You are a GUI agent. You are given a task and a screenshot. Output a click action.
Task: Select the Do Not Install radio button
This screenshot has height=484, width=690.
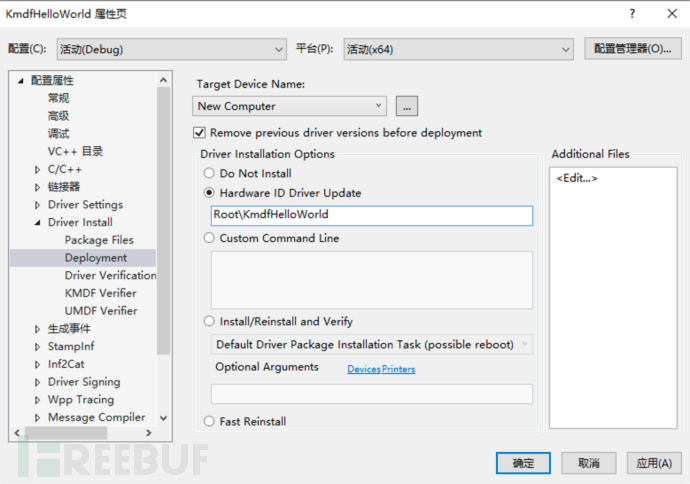coord(209,173)
